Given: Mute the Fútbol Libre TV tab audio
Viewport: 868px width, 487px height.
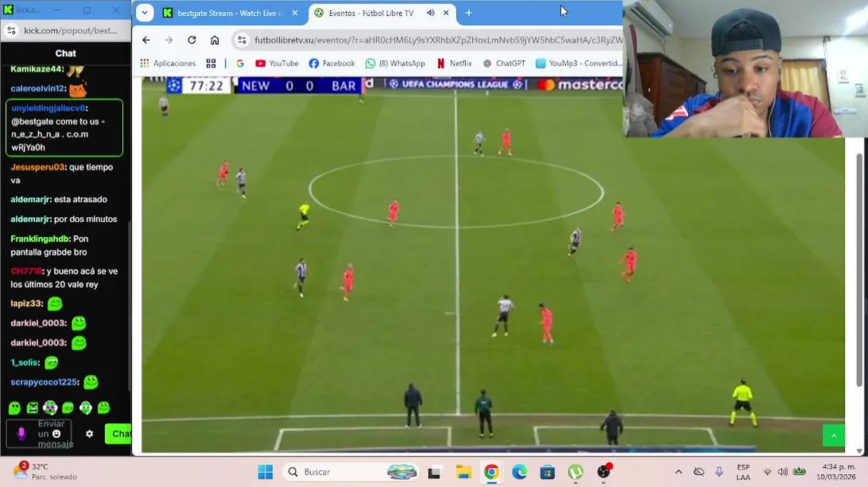Looking at the screenshot, I should 431,13.
